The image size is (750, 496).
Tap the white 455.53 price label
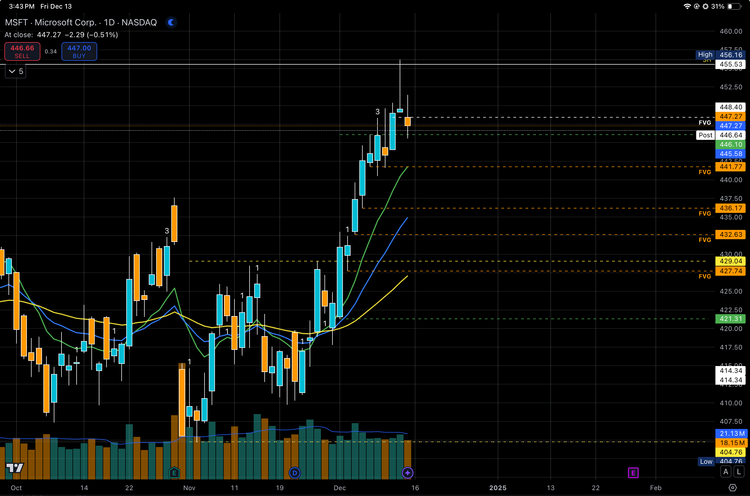tap(730, 64)
